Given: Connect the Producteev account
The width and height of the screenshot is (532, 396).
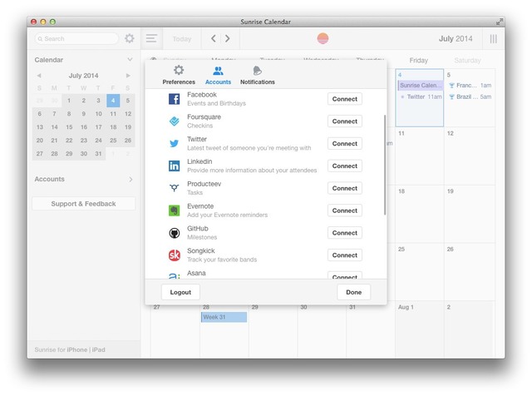Looking at the screenshot, I should 345,188.
